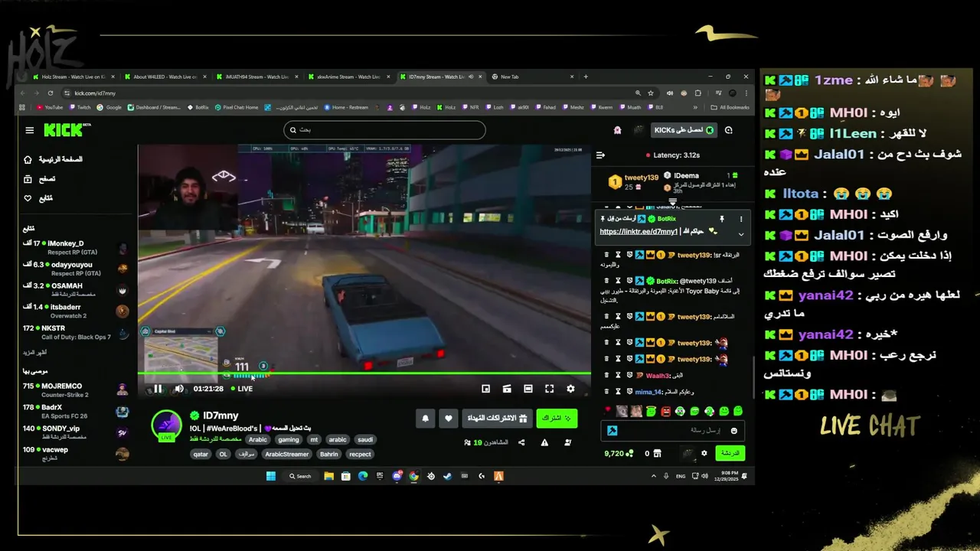Open a new browser tab plus
The image size is (980, 551).
coord(586,77)
